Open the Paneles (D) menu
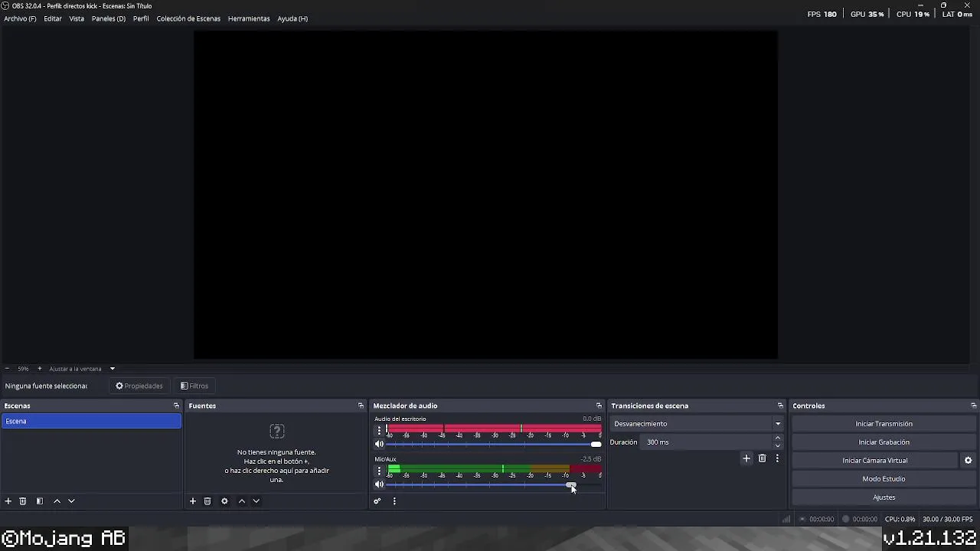 (109, 18)
